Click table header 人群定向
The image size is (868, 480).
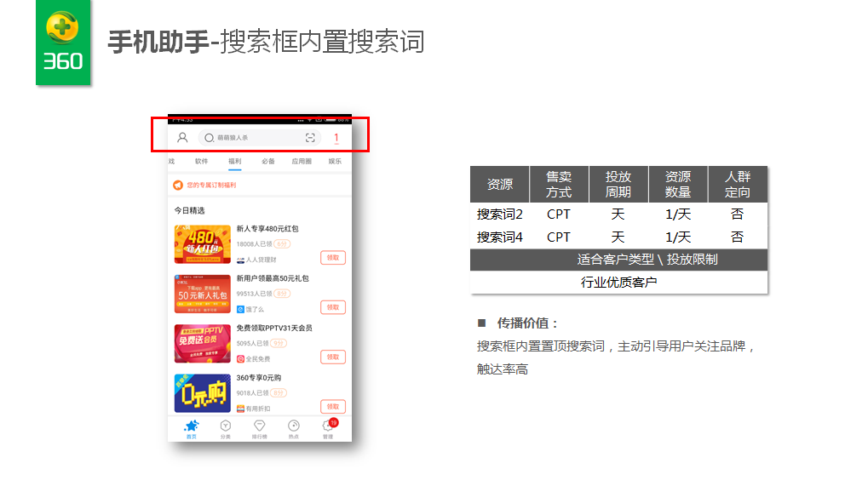click(738, 184)
